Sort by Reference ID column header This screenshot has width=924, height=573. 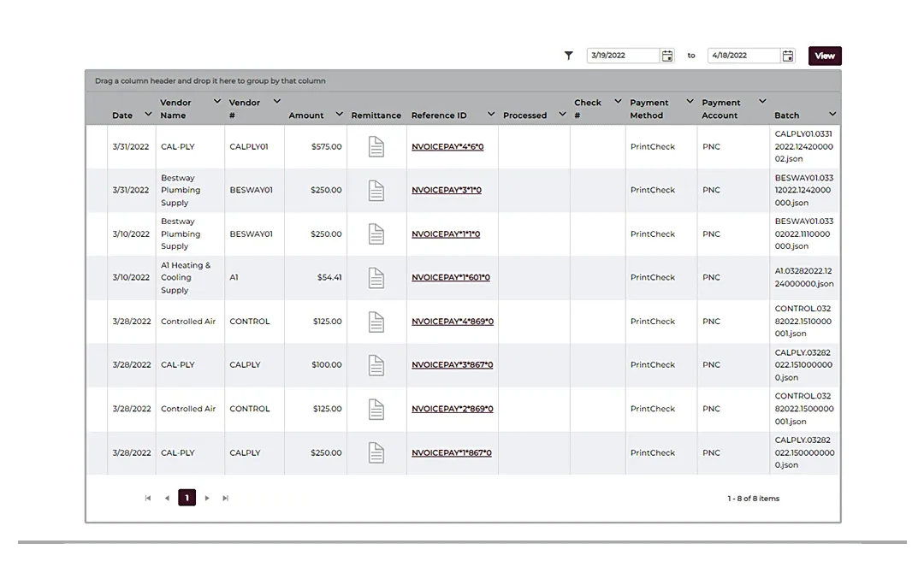(439, 115)
